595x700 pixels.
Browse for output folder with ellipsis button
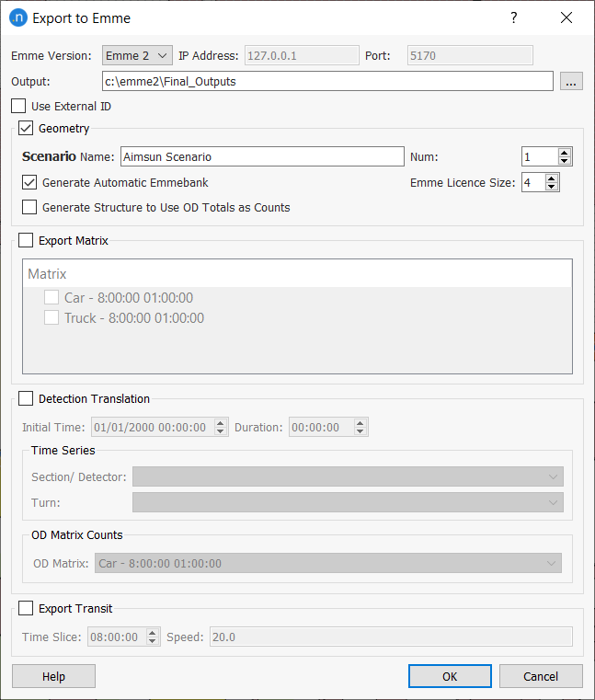tap(571, 81)
